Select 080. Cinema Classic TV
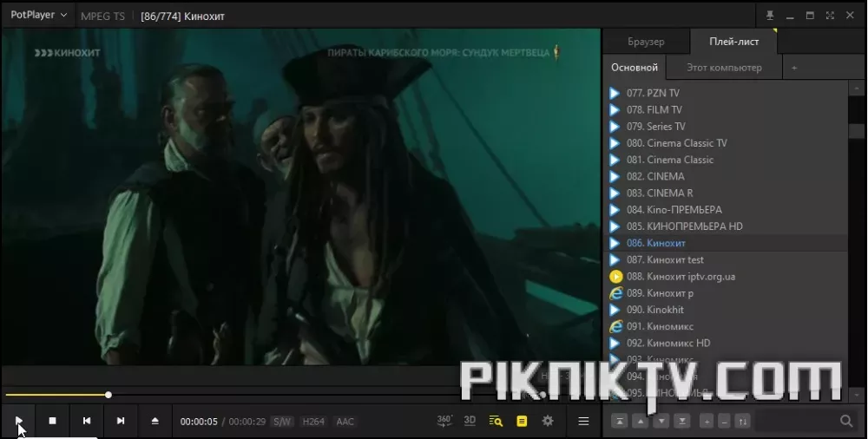Image resolution: width=868 pixels, height=439 pixels. 725,143
